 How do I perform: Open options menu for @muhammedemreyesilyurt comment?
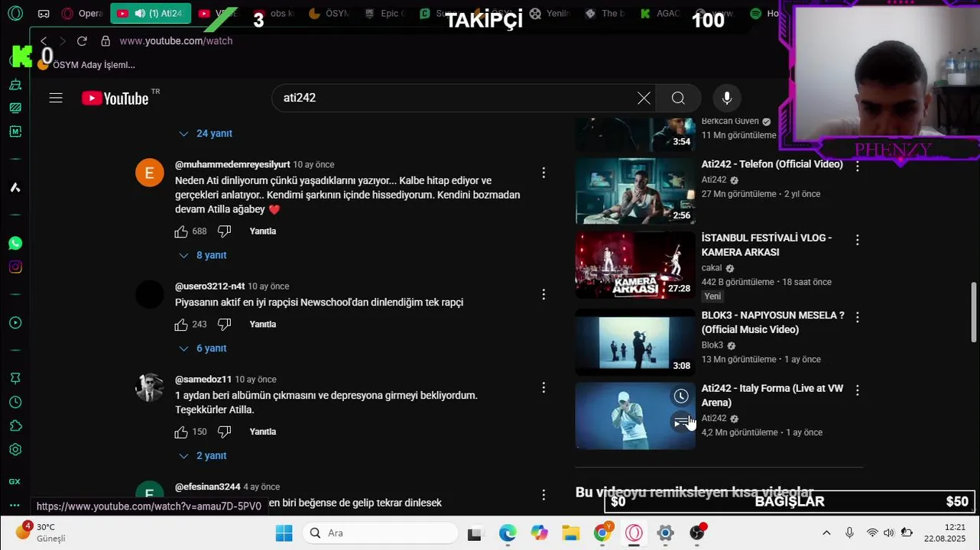click(x=544, y=173)
